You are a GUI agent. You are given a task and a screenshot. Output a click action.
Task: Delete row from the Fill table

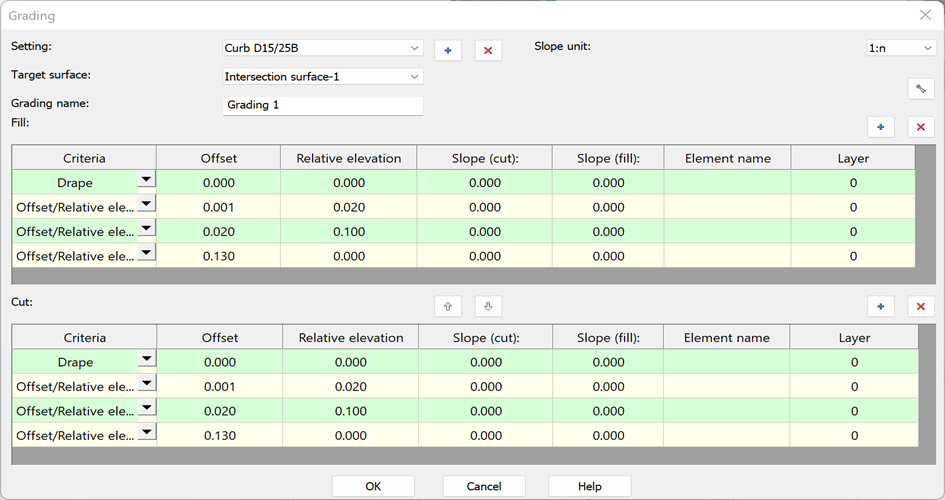pyautogui.click(x=920, y=127)
